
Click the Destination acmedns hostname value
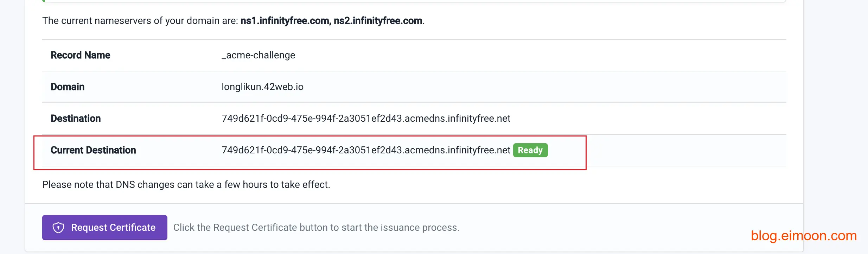(x=366, y=119)
